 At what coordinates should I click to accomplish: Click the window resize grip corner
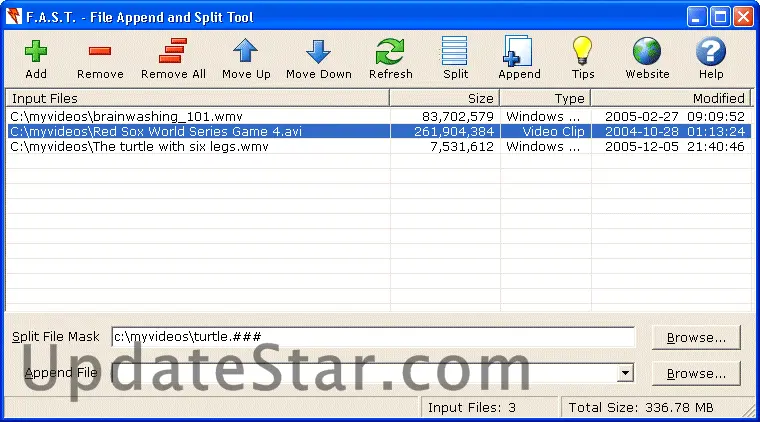749,411
